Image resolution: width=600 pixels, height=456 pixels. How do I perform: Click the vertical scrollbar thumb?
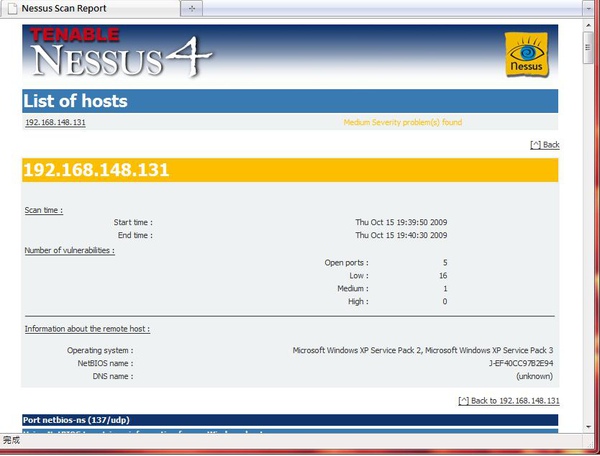[x=588, y=47]
